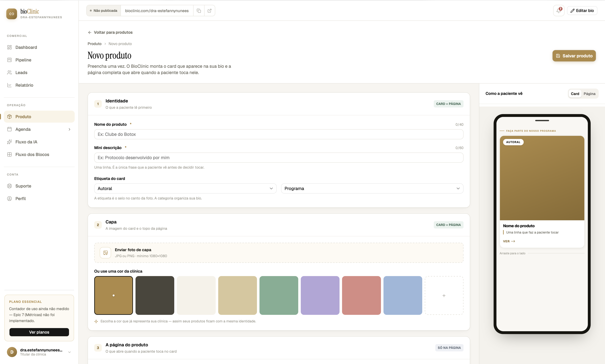The width and height of the screenshot is (605, 364).
Task: Select the sage green cover color
Action: [279, 295]
